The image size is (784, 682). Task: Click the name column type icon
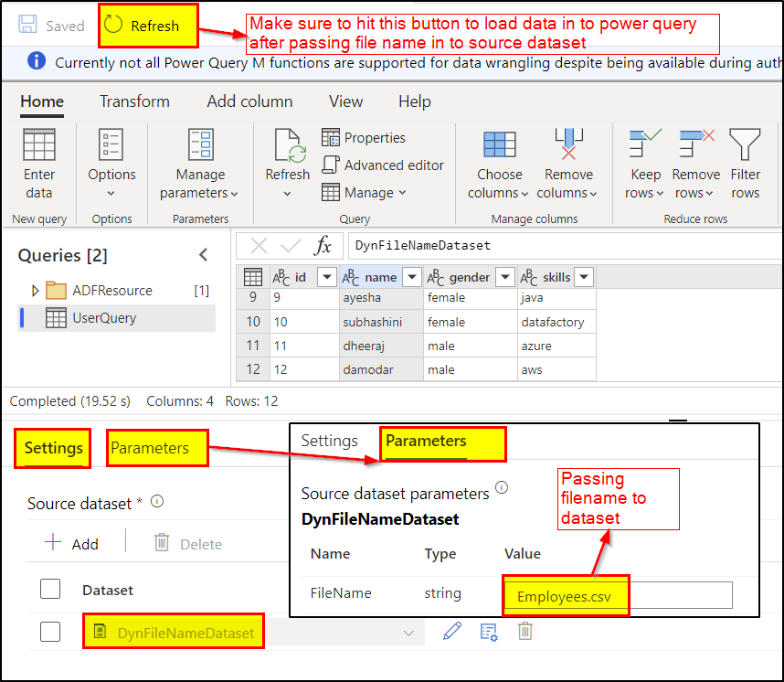point(350,277)
